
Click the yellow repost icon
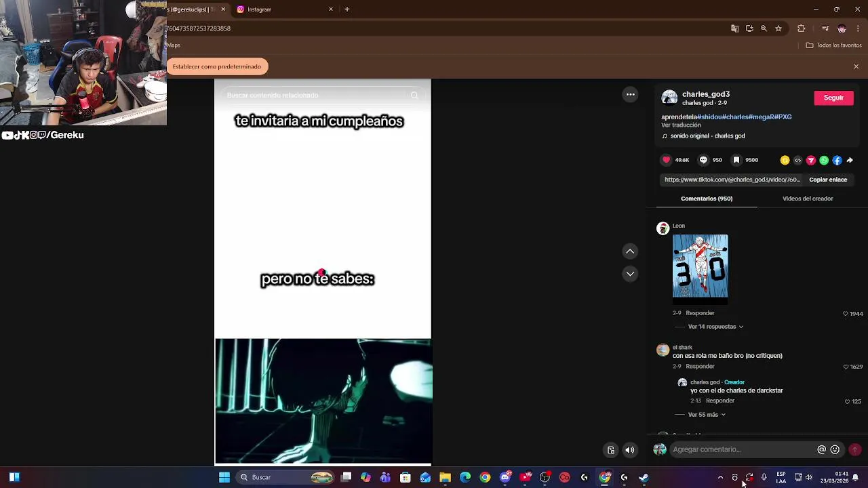click(785, 161)
